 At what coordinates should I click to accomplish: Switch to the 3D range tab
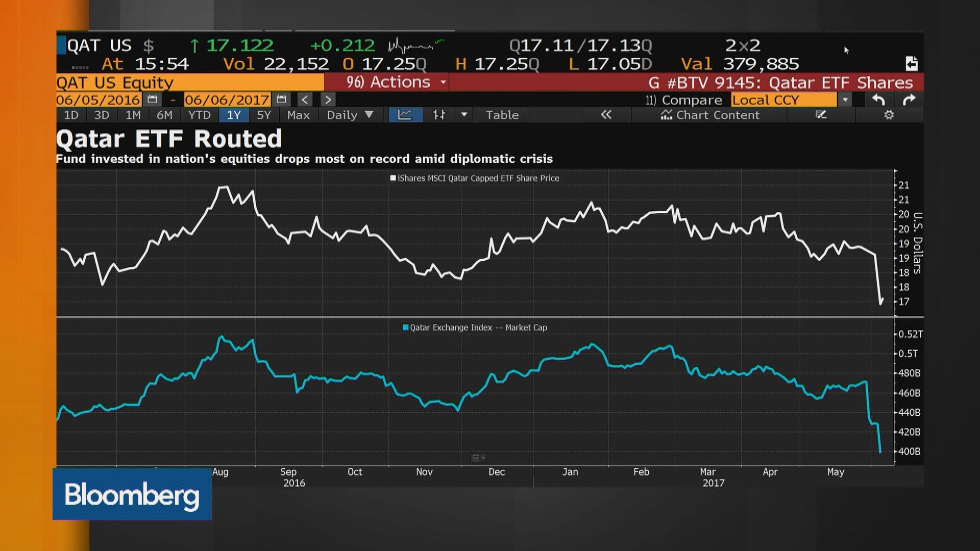point(102,115)
